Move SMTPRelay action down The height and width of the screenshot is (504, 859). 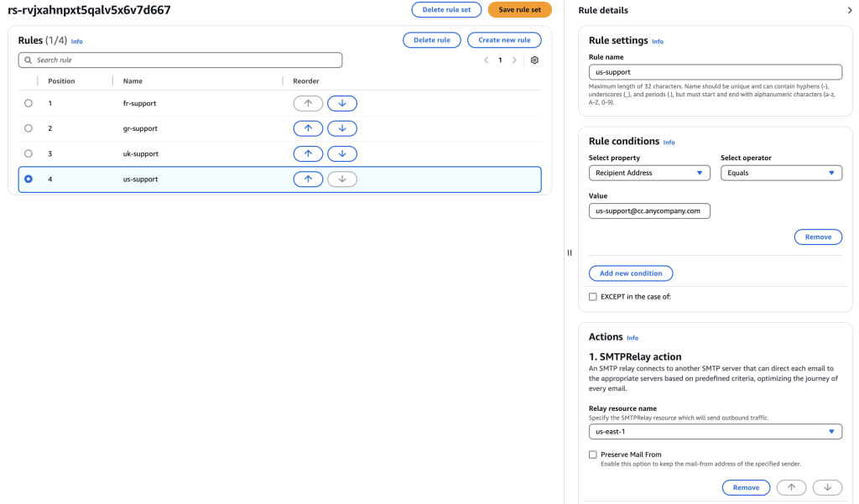tap(827, 487)
